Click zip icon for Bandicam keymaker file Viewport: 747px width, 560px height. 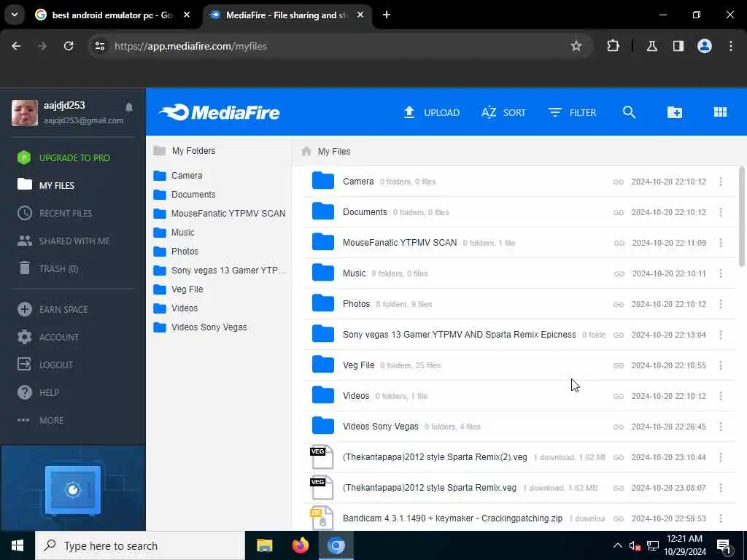tap(322, 518)
